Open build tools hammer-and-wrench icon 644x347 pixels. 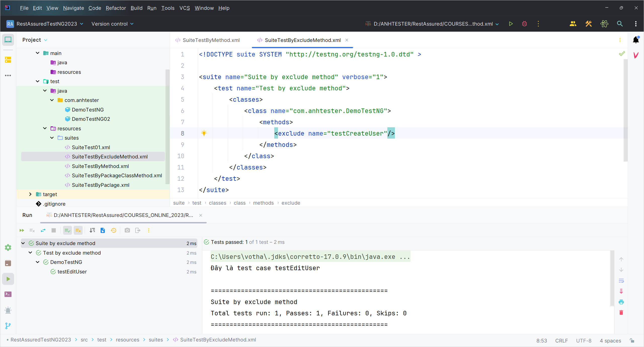588,24
